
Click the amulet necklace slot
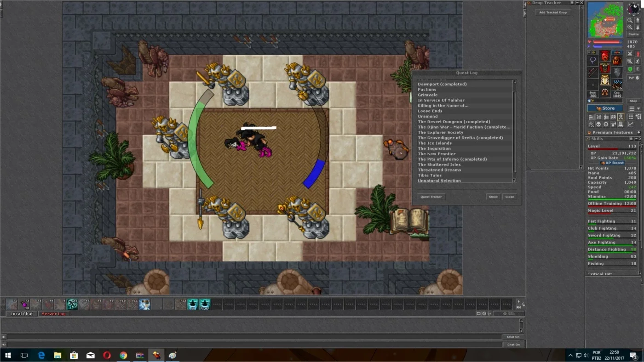(592, 60)
